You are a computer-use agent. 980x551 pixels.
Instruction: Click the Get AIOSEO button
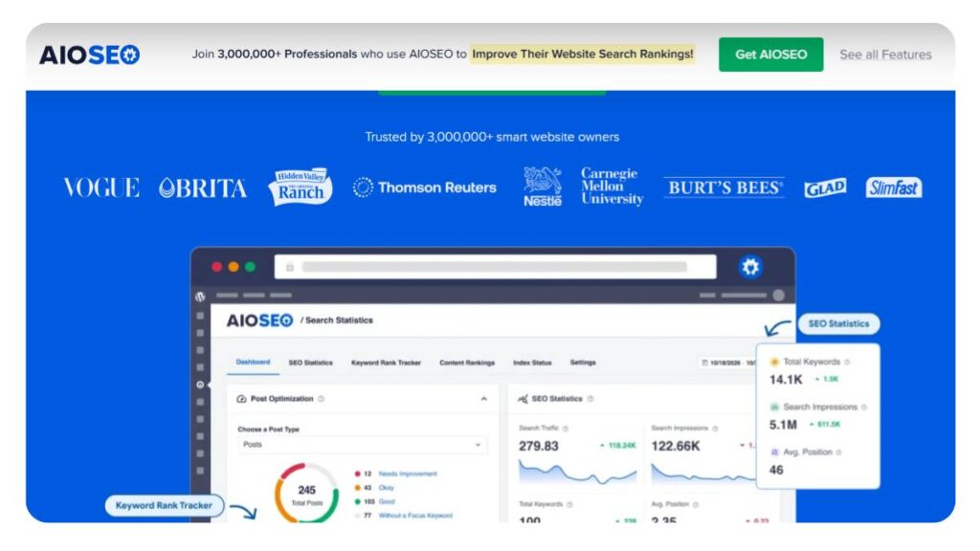pos(770,55)
